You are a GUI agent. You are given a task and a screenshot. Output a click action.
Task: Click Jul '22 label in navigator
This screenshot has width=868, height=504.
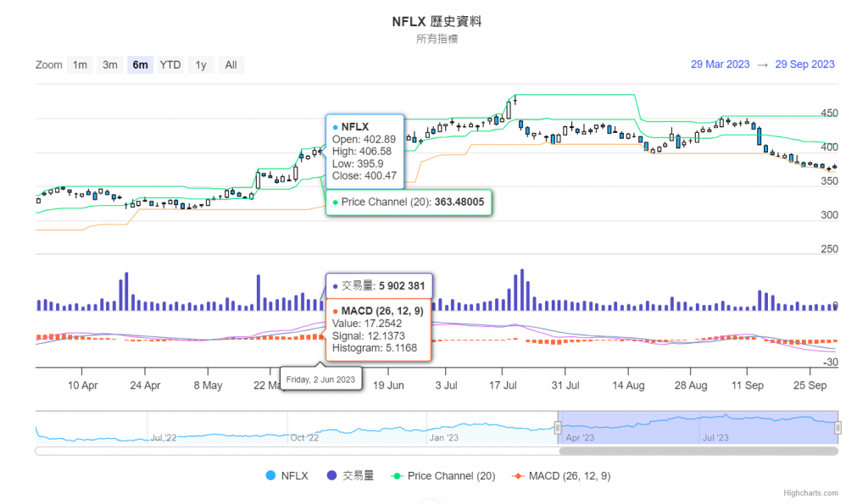coord(164,438)
